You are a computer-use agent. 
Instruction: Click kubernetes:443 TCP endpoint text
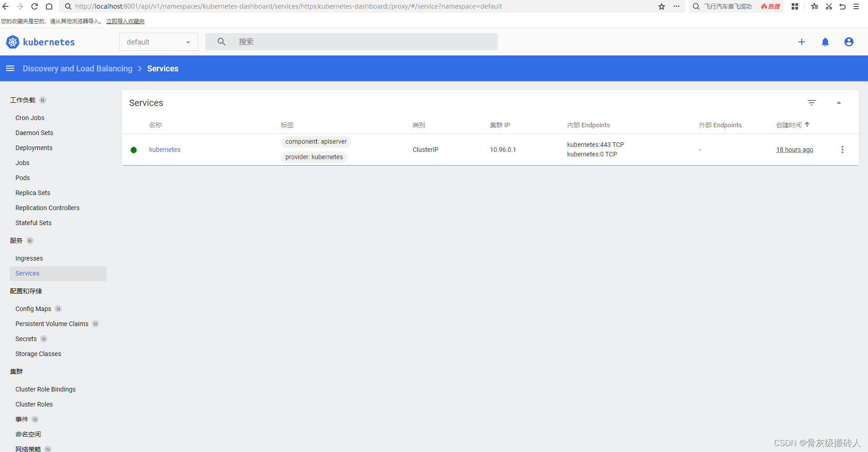tap(595, 145)
